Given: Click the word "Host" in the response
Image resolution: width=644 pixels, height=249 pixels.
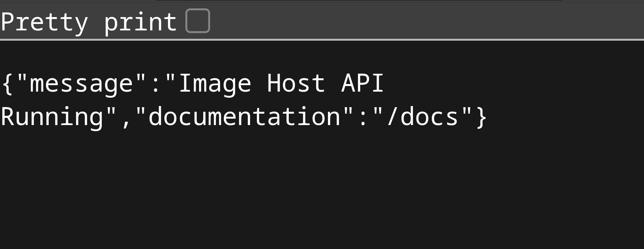Looking at the screenshot, I should tap(296, 84).
